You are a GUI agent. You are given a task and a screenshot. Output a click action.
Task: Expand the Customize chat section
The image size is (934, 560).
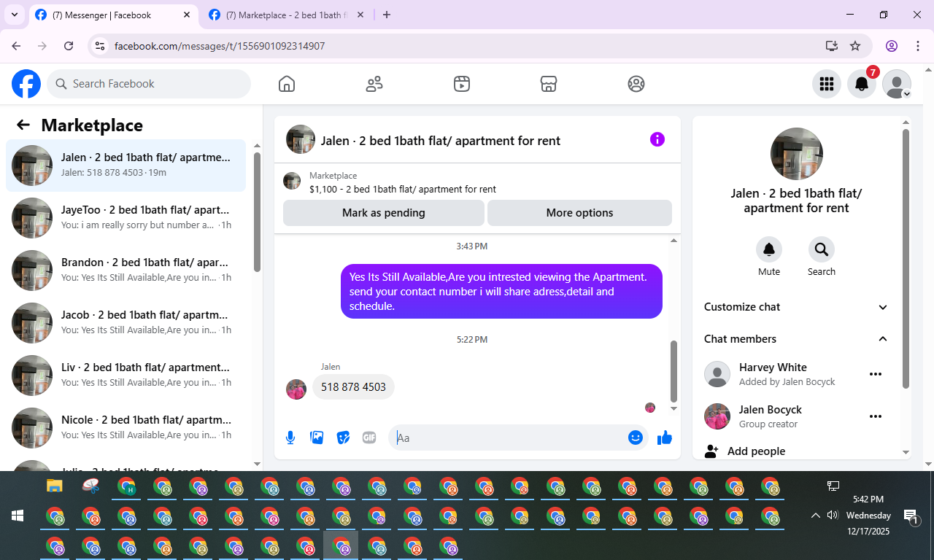(x=797, y=307)
